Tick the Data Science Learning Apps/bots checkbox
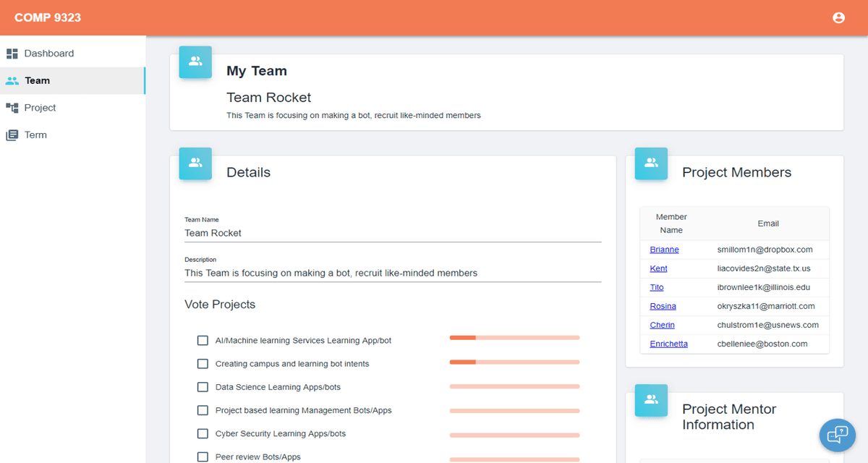 click(203, 387)
